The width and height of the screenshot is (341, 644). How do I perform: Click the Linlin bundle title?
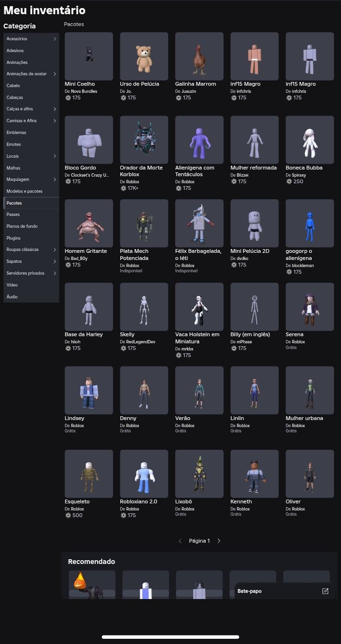click(237, 418)
